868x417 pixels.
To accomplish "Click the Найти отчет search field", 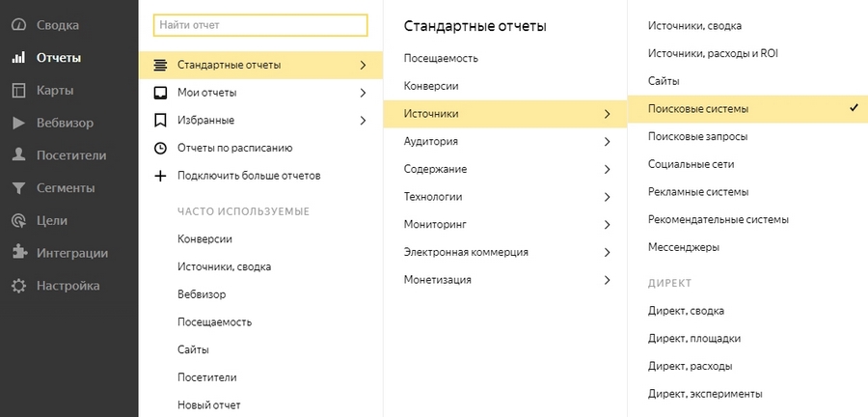I will [260, 25].
